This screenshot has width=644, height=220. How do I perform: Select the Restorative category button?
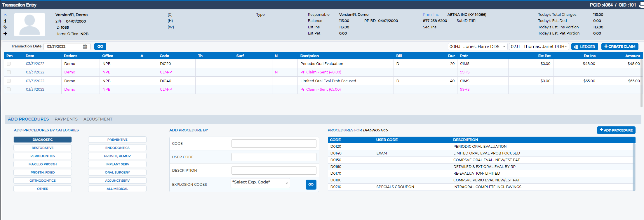[x=43, y=148]
